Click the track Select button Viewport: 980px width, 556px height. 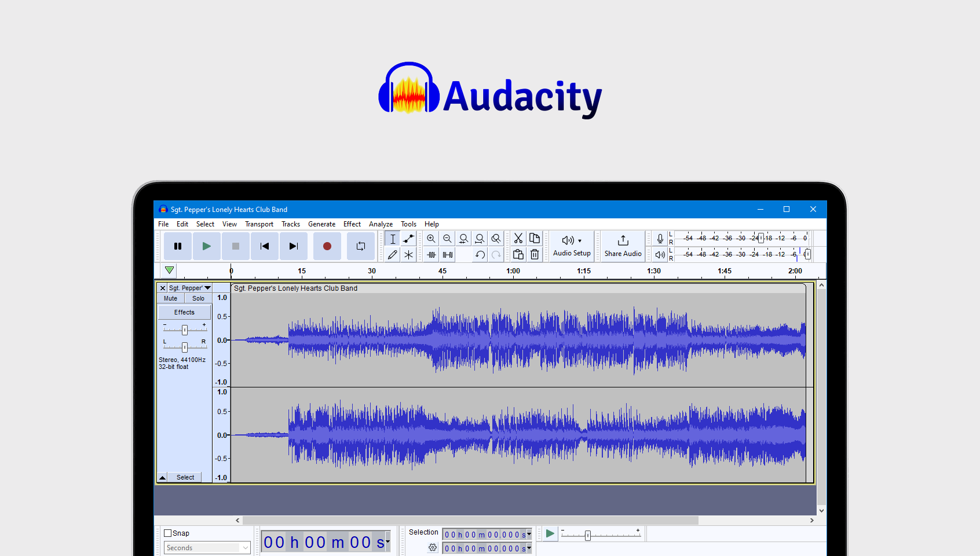pyautogui.click(x=185, y=477)
